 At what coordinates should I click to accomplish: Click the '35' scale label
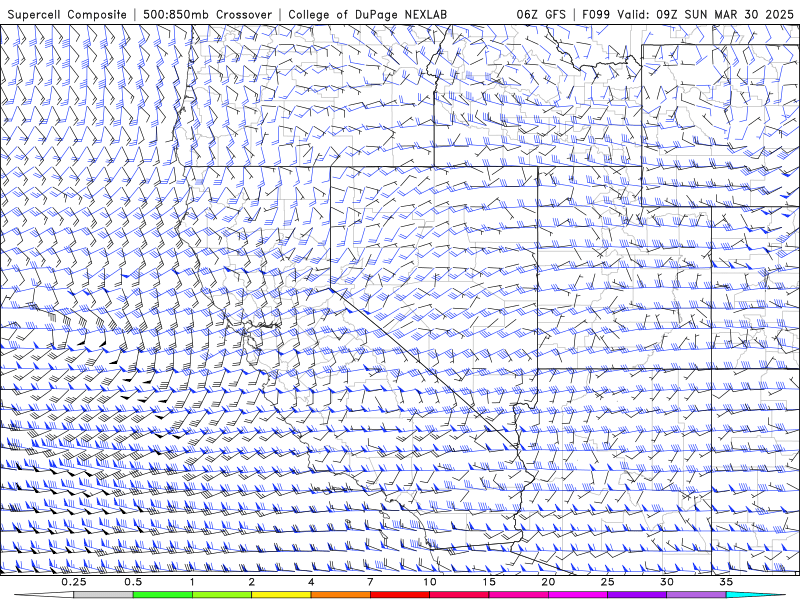pyautogui.click(x=726, y=582)
